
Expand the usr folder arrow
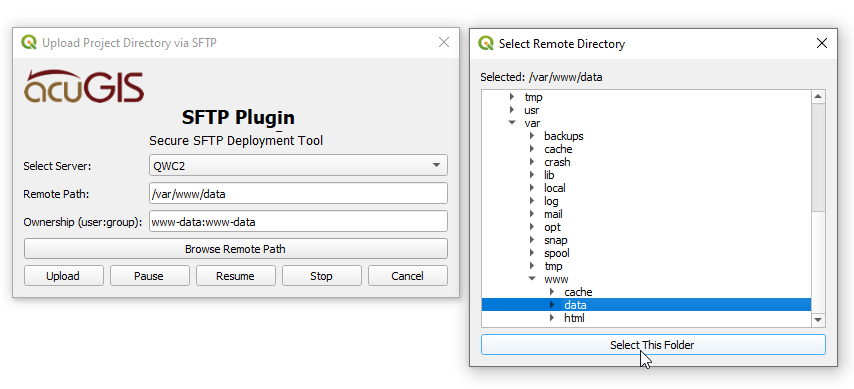pos(511,110)
